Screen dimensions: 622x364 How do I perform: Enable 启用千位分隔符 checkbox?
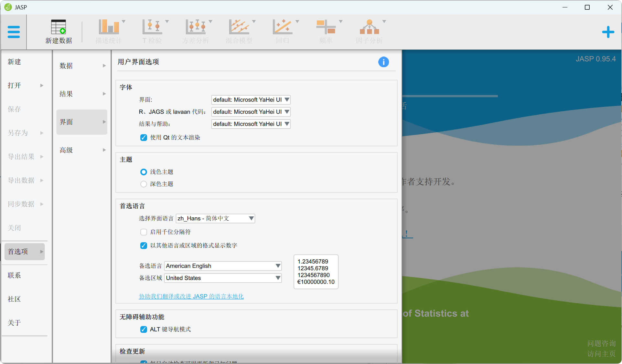point(144,232)
